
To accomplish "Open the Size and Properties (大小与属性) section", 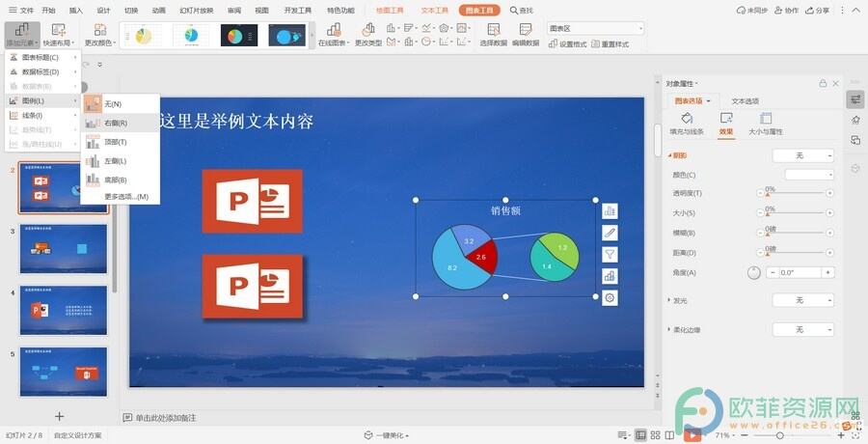I will pos(766,125).
